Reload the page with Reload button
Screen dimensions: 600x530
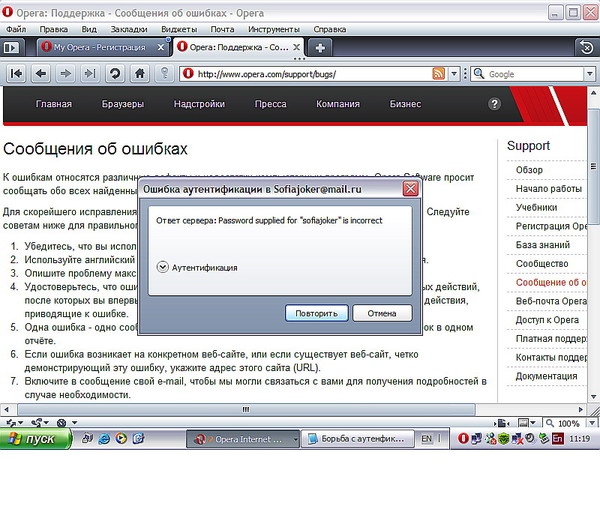coord(115,73)
